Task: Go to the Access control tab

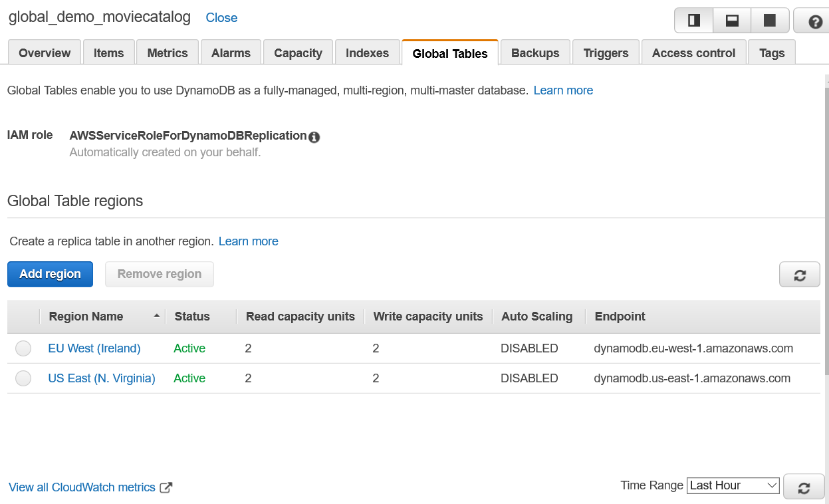Action: (693, 53)
